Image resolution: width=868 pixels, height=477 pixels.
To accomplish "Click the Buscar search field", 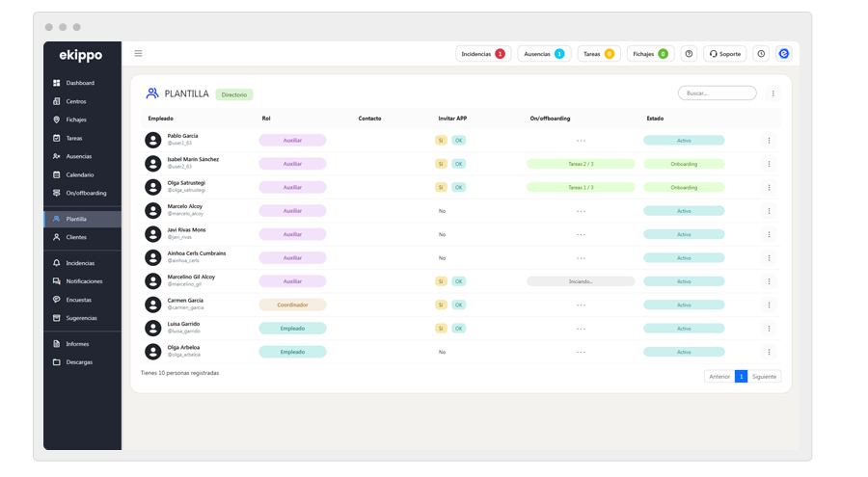I will click(718, 93).
